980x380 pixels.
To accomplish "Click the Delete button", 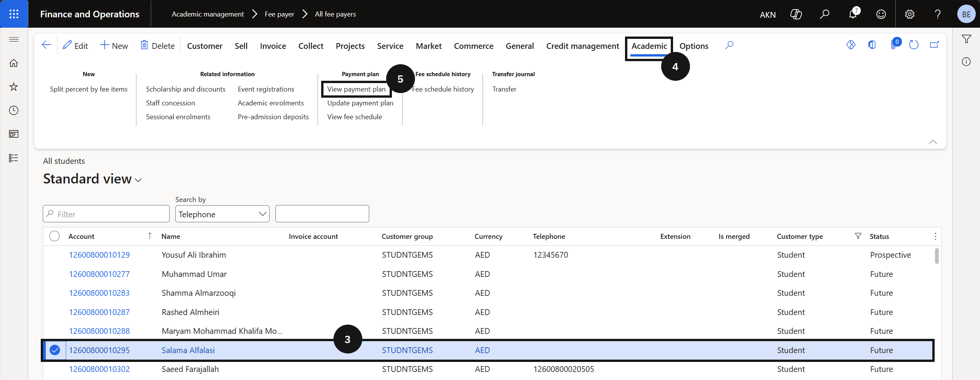I will point(158,46).
